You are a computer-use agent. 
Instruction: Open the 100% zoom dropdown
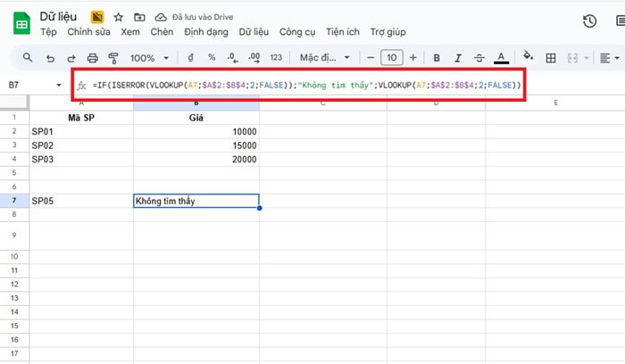(x=147, y=58)
